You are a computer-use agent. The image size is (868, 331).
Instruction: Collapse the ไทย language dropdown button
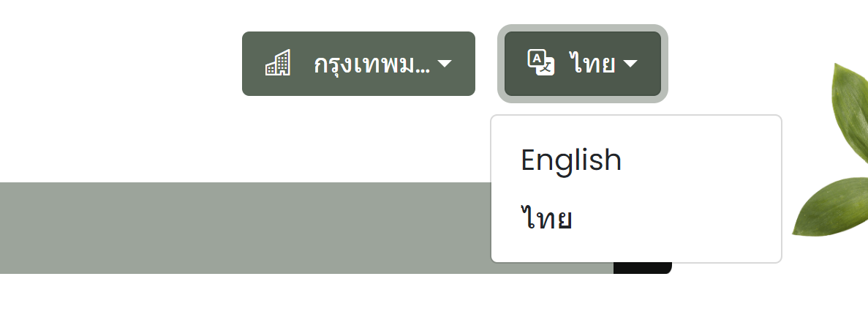pyautogui.click(x=582, y=64)
